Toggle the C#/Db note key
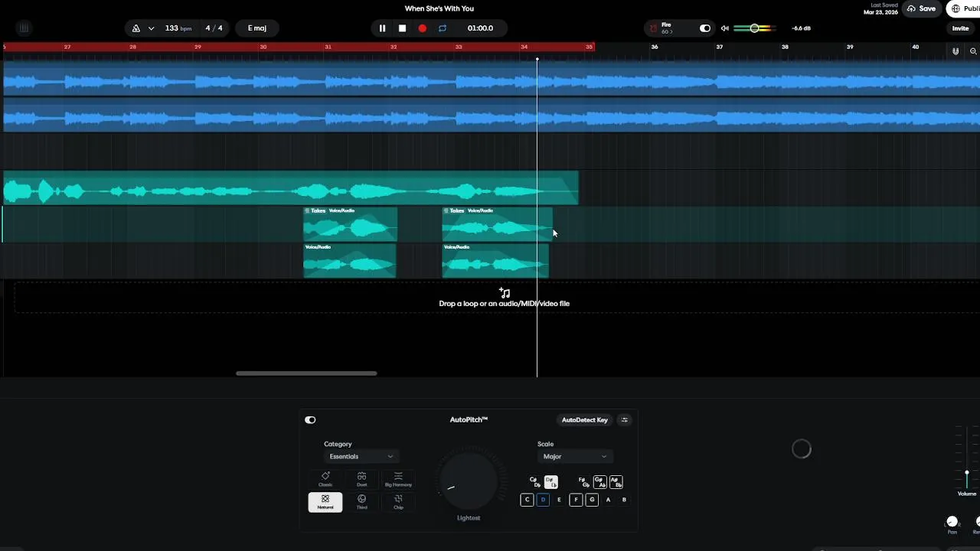The height and width of the screenshot is (551, 980). (x=534, y=482)
